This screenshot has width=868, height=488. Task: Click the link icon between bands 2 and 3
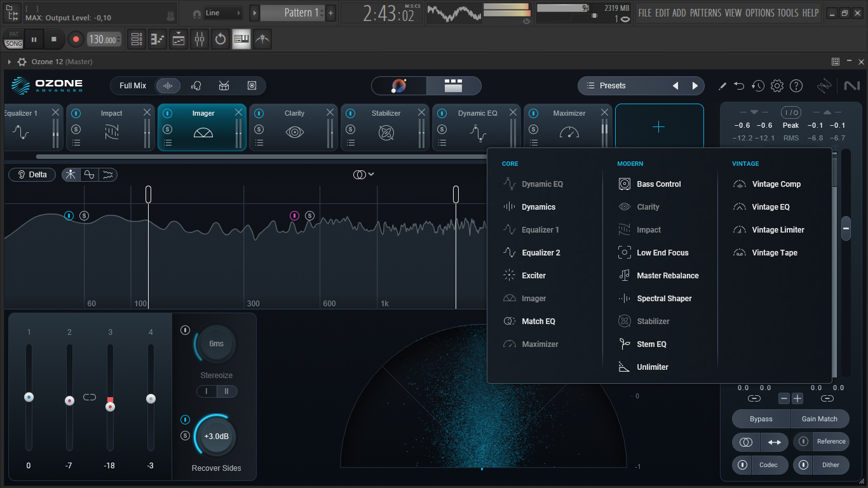click(x=90, y=397)
